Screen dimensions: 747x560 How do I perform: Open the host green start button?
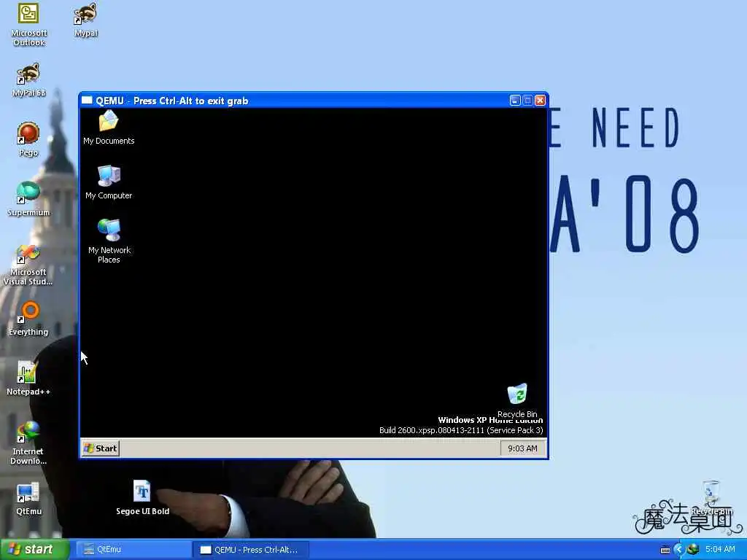[x=34, y=550]
